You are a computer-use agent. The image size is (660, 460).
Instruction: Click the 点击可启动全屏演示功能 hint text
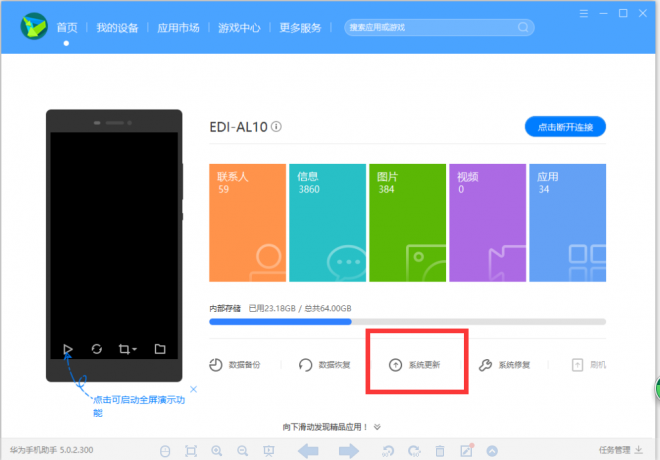coord(138,406)
